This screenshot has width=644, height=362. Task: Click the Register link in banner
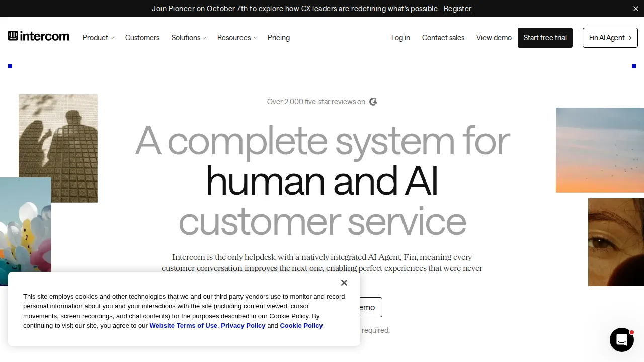458,9
